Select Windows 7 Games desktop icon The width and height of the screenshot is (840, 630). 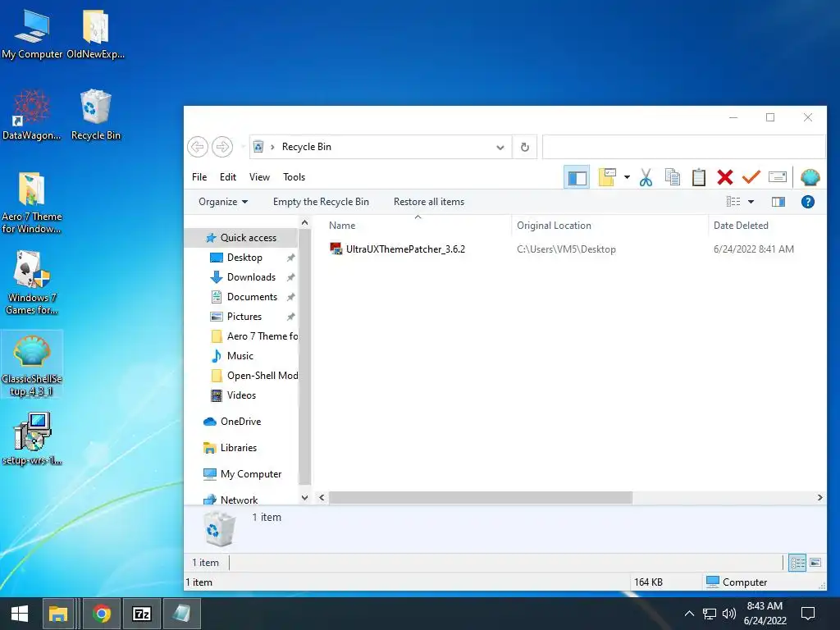(32, 283)
